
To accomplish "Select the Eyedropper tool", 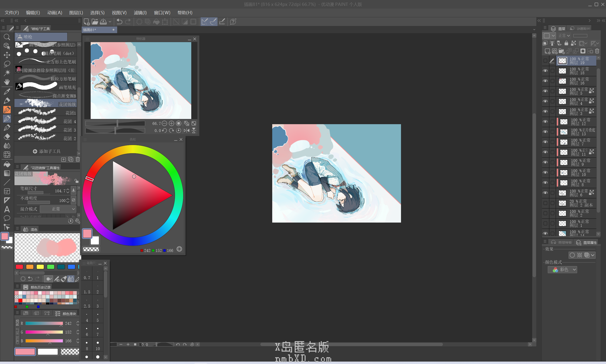I will [7, 92].
